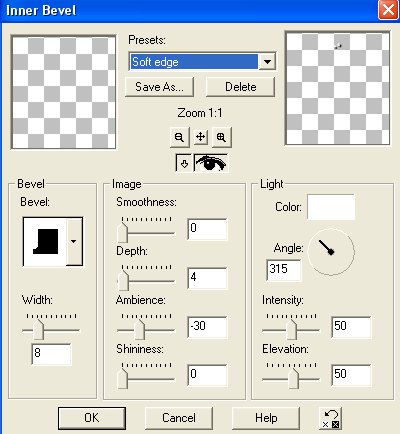The height and width of the screenshot is (434, 400).
Task: Click the Ambience value input
Action: point(207,327)
